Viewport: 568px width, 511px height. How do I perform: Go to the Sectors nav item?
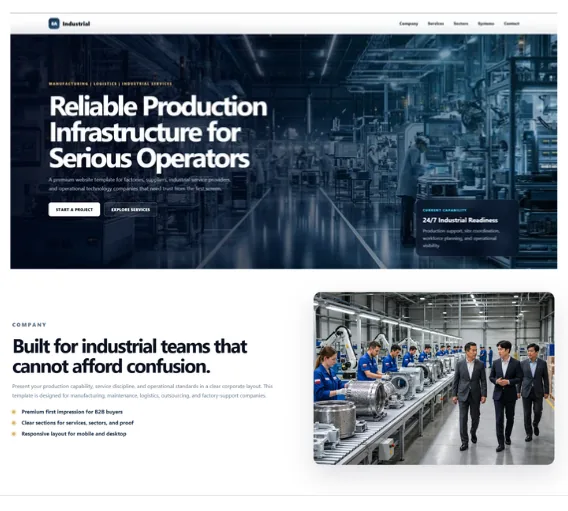461,24
